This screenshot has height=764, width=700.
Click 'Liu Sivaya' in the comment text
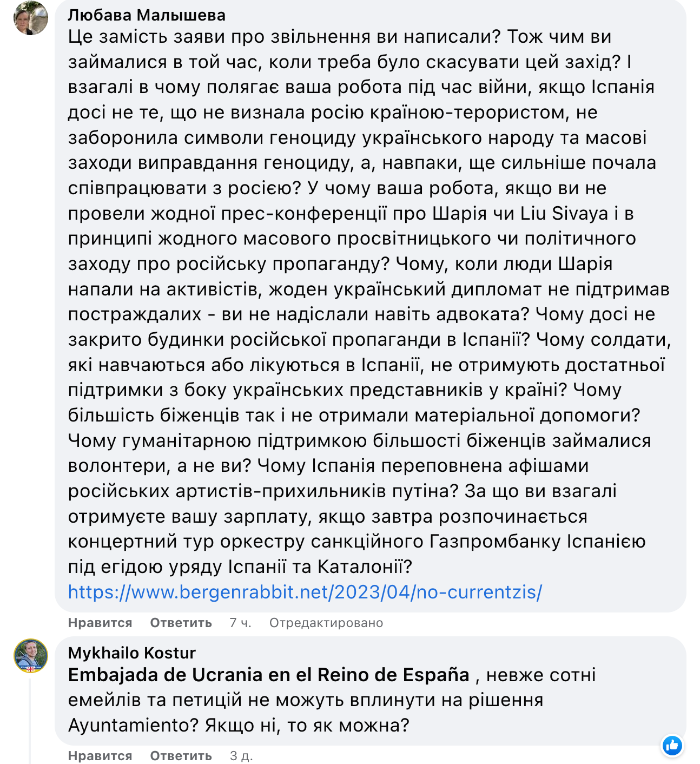click(564, 214)
